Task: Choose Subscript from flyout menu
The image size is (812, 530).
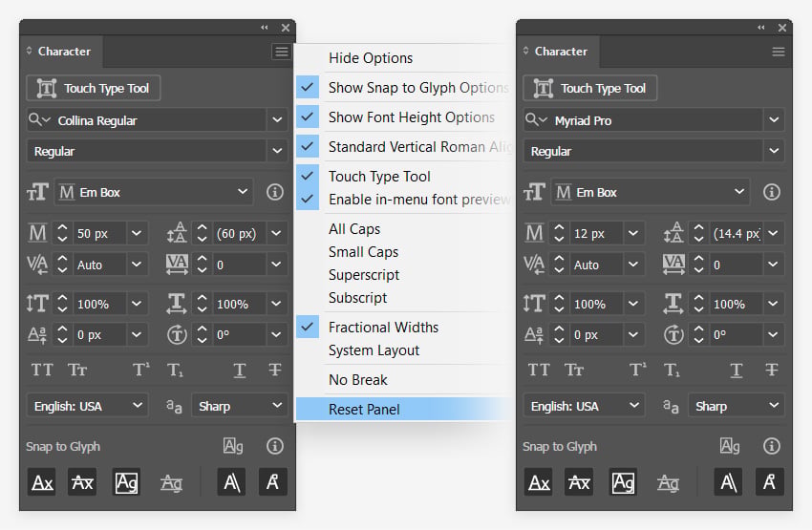Action: 404,298
